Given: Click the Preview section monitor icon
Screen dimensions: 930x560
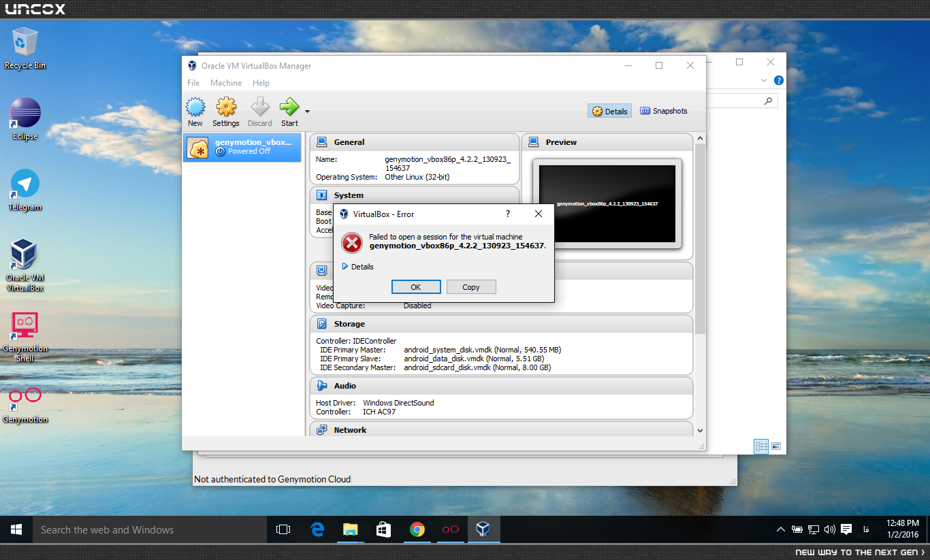Looking at the screenshot, I should [533, 142].
